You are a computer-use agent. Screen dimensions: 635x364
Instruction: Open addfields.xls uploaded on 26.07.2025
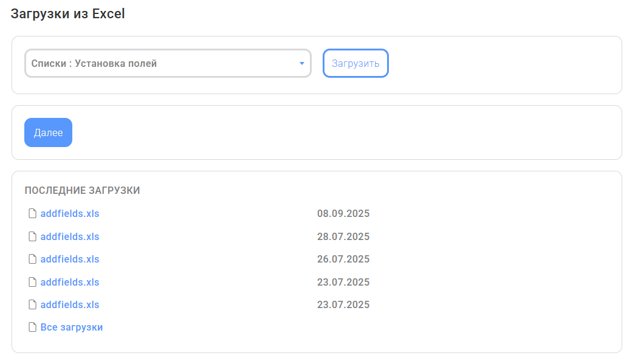click(x=70, y=259)
